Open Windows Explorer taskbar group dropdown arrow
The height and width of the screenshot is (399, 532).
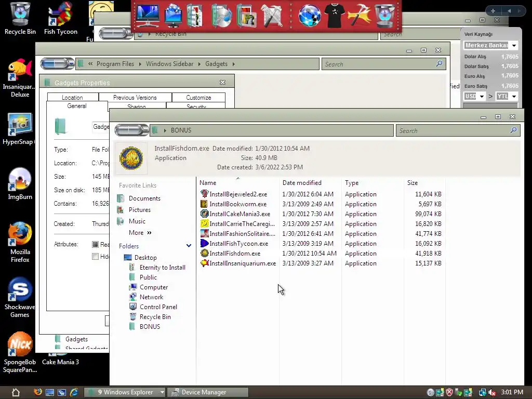pyautogui.click(x=162, y=392)
